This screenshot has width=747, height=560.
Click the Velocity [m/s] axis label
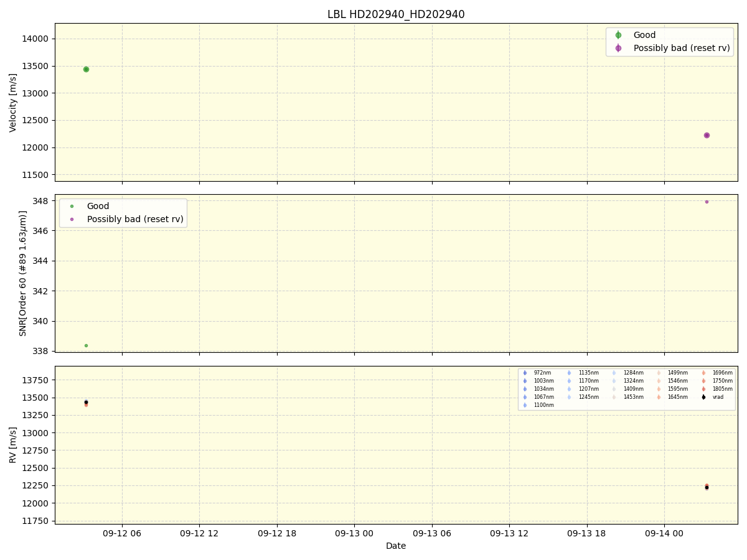[13, 102]
